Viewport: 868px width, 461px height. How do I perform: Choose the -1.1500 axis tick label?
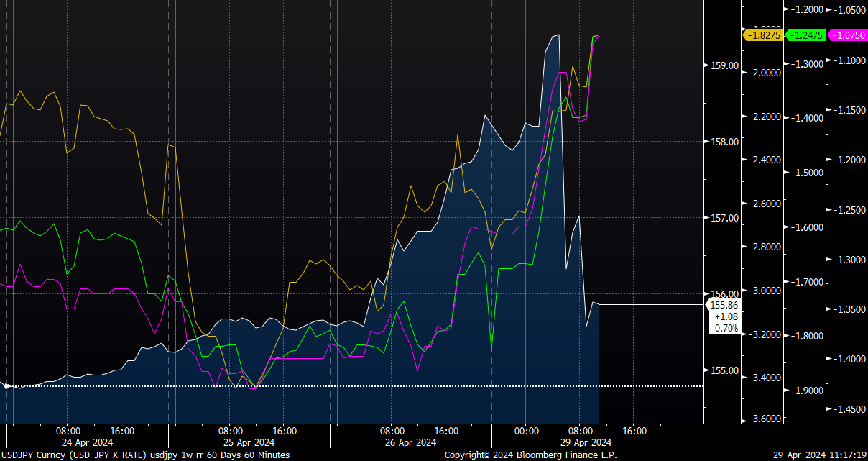(x=849, y=110)
